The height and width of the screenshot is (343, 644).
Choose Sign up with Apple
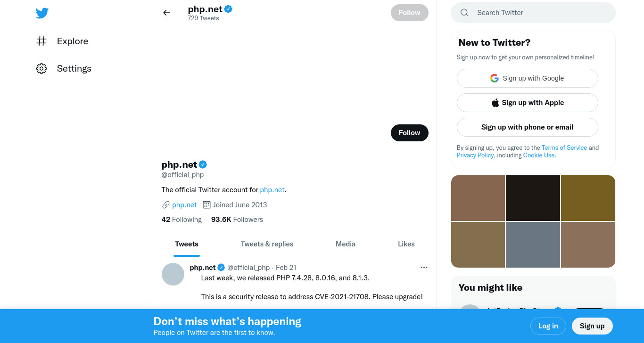tap(527, 103)
